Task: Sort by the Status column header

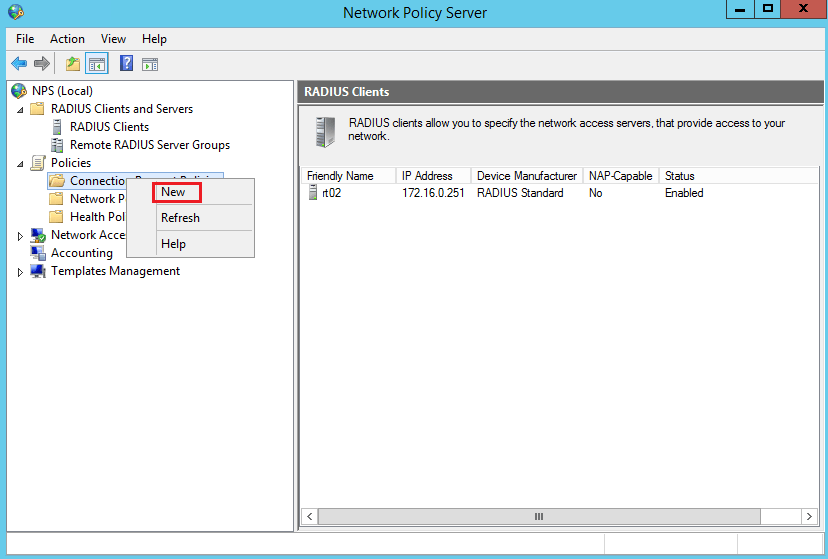Action: [x=738, y=176]
